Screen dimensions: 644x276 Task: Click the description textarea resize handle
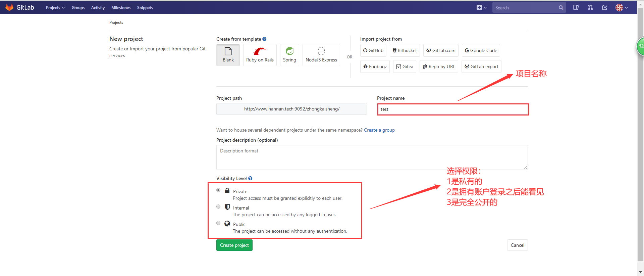[526, 168]
